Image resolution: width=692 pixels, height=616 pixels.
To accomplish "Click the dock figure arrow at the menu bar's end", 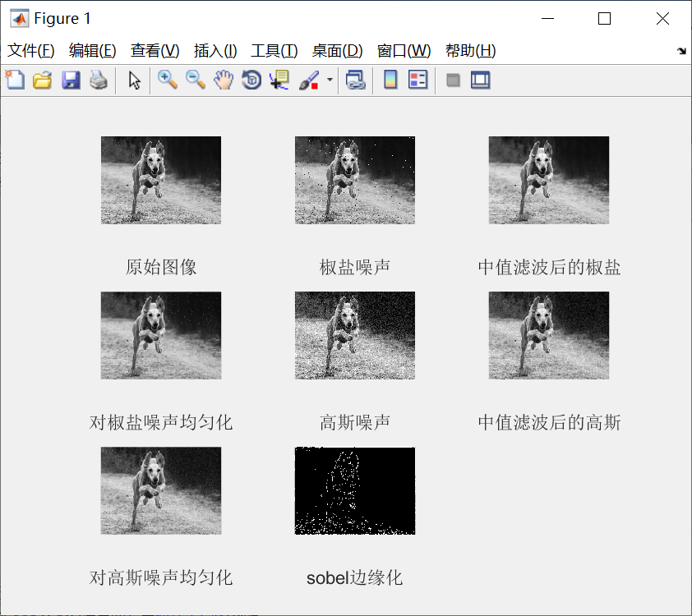I will tap(681, 51).
